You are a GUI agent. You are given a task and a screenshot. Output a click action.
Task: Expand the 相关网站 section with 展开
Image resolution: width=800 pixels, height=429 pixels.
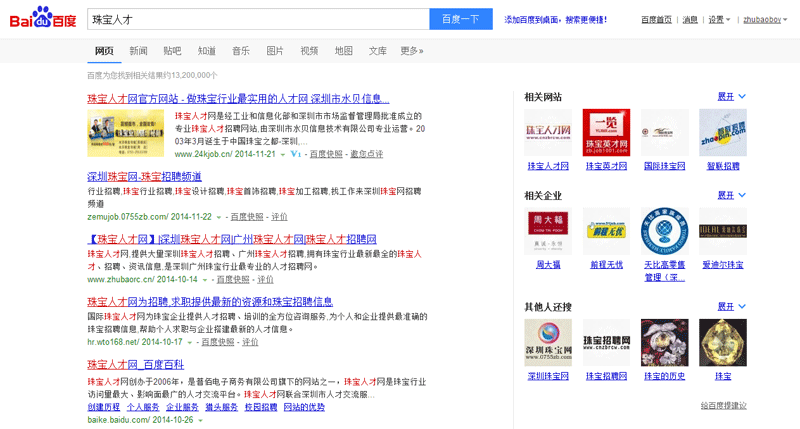731,96
